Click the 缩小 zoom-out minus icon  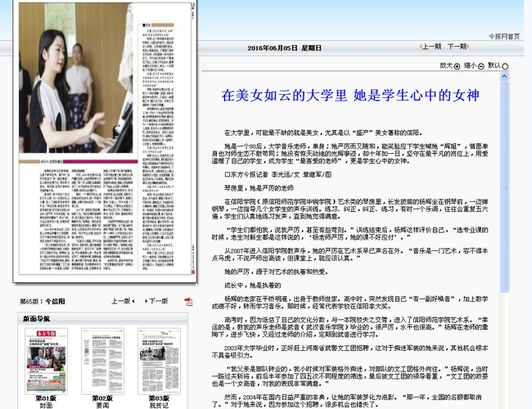(x=481, y=66)
